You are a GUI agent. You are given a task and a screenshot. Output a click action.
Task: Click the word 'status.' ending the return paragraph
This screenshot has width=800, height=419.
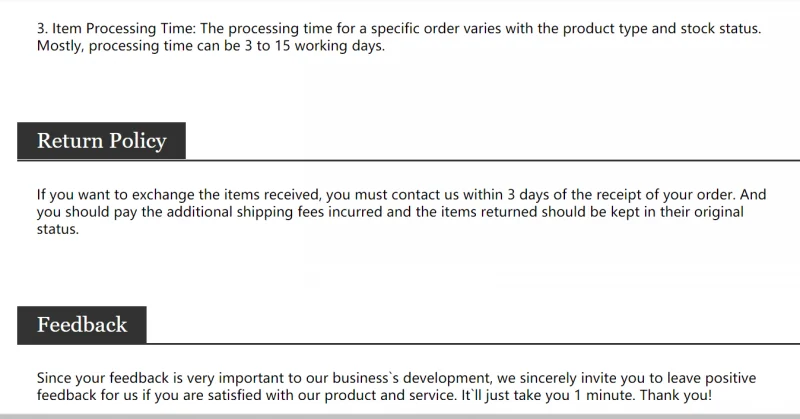point(58,229)
